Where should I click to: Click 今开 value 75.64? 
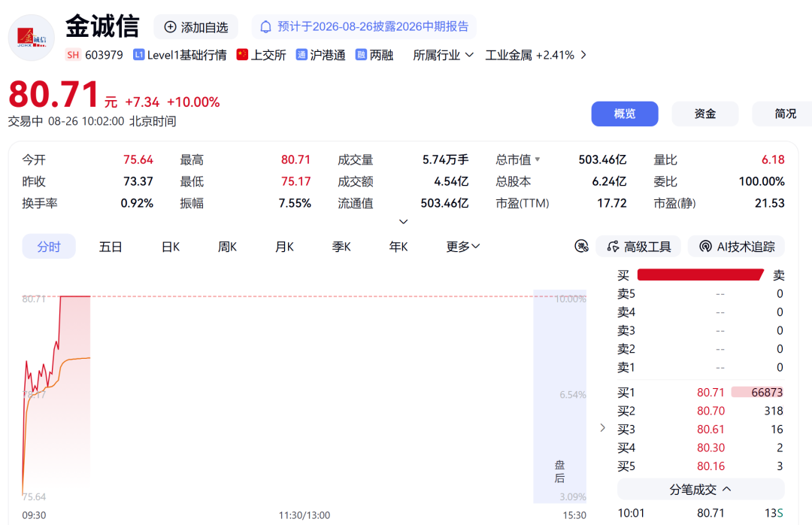pos(138,159)
